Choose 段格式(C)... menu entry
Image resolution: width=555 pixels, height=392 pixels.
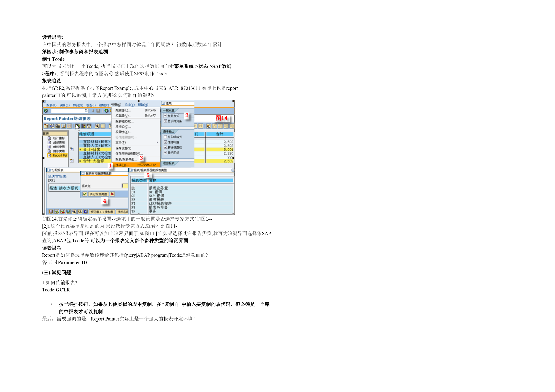coord(136,127)
